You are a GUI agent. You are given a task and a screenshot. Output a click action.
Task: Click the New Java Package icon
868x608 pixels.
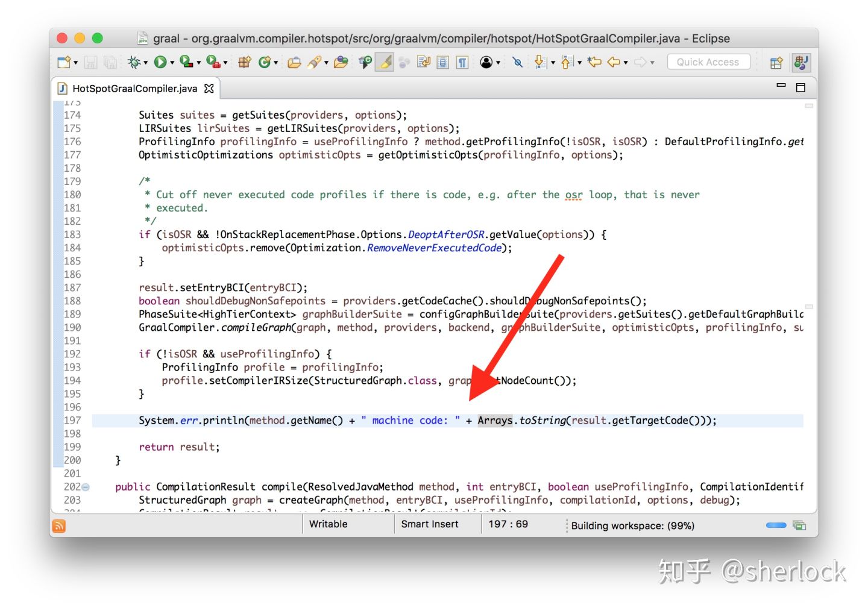coord(244,62)
